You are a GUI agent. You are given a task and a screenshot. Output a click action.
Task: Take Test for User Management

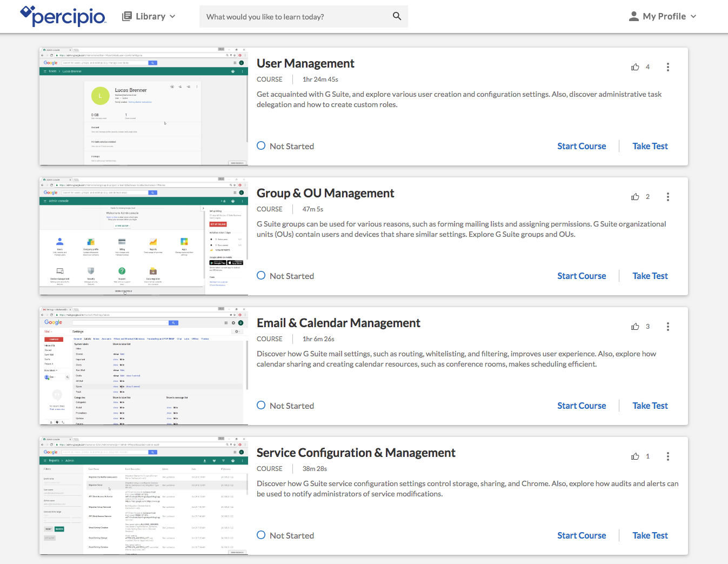650,146
